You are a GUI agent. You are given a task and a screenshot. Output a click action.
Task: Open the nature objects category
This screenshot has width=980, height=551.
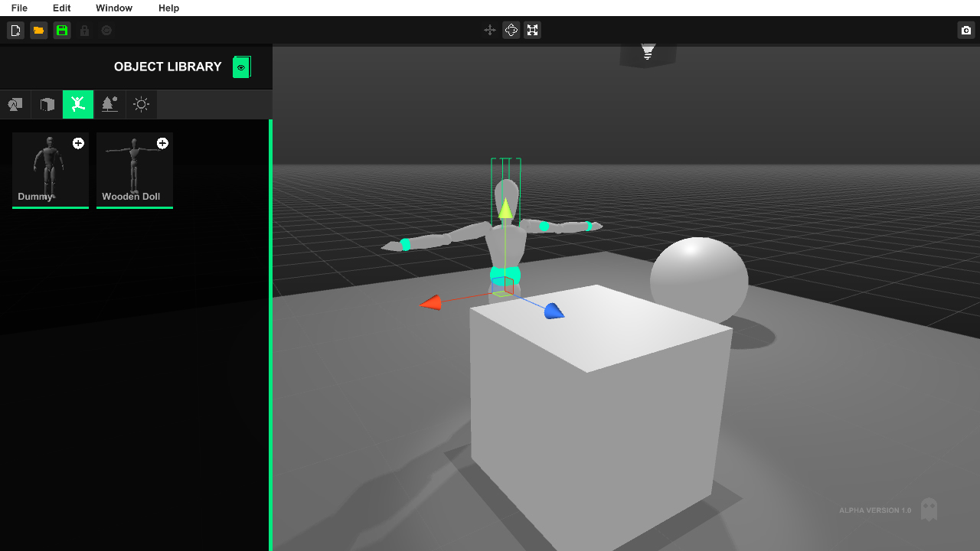coord(109,104)
